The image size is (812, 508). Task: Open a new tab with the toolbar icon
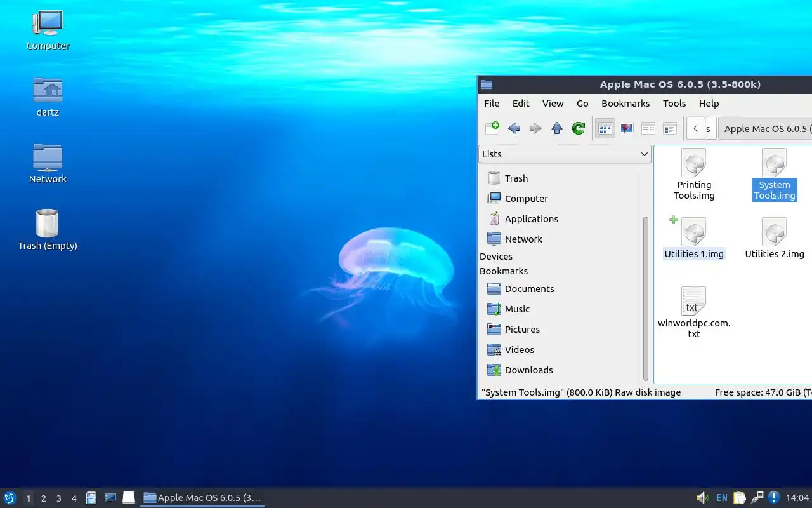[492, 128]
